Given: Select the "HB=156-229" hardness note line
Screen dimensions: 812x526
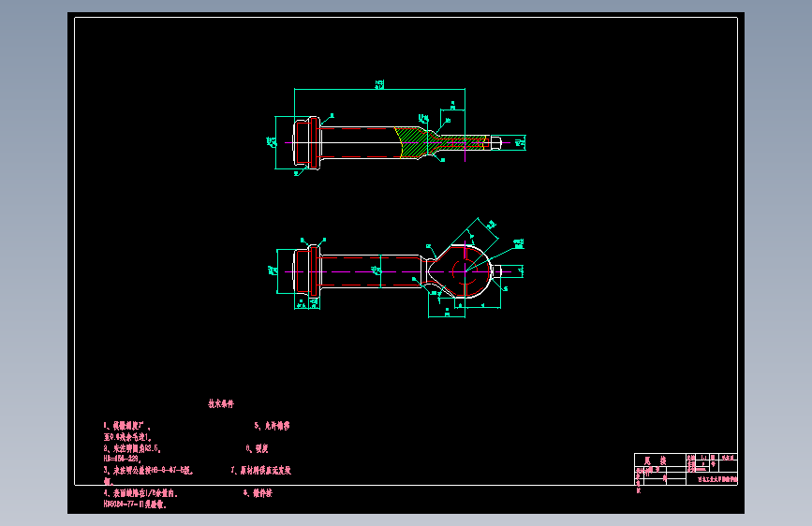Looking at the screenshot, I should 123,459.
